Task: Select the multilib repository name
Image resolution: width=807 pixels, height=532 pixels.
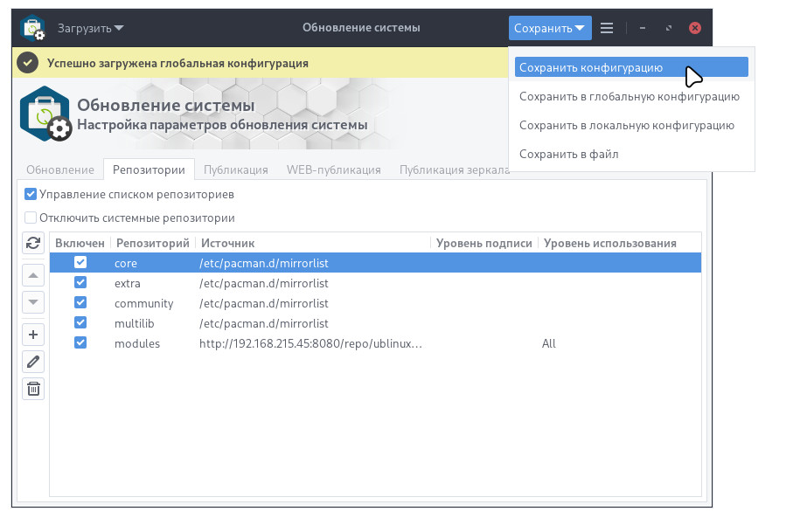Action: point(134,323)
